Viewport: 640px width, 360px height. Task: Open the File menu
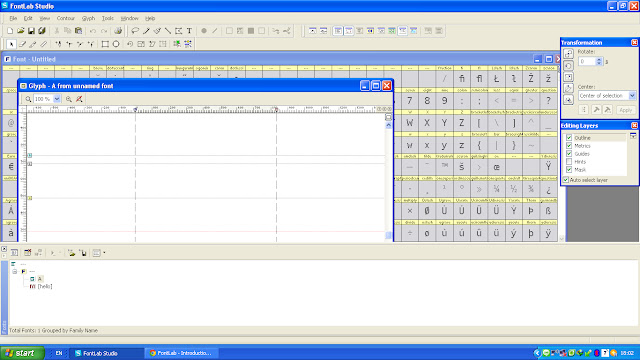13,18
